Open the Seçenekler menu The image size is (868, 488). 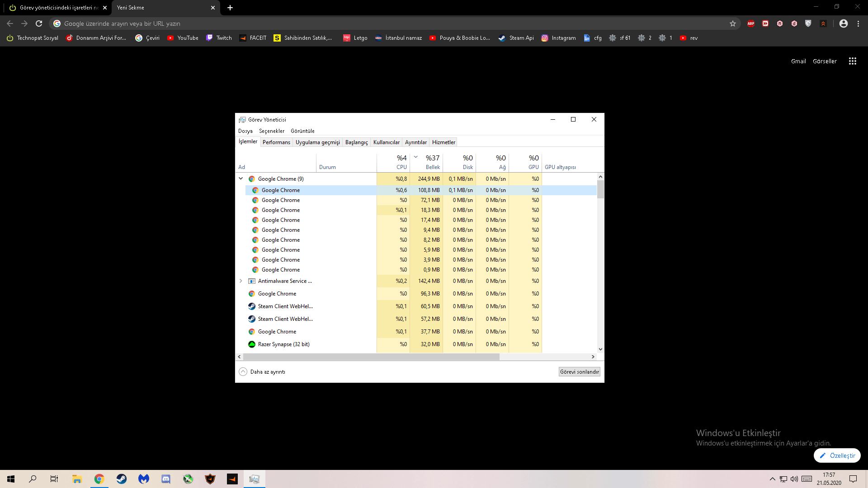click(x=271, y=131)
